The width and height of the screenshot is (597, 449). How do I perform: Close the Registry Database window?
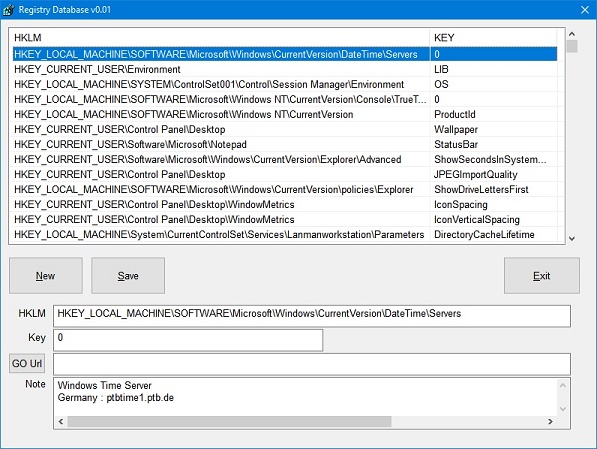[585, 10]
